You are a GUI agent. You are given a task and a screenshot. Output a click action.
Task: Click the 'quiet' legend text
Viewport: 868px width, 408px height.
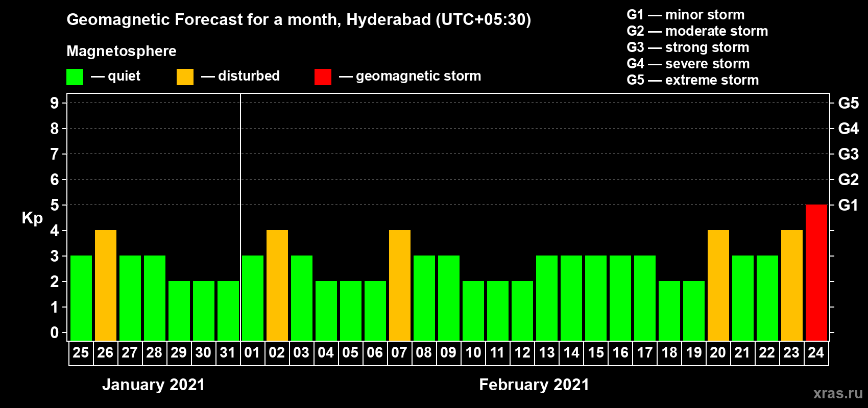[x=124, y=76]
